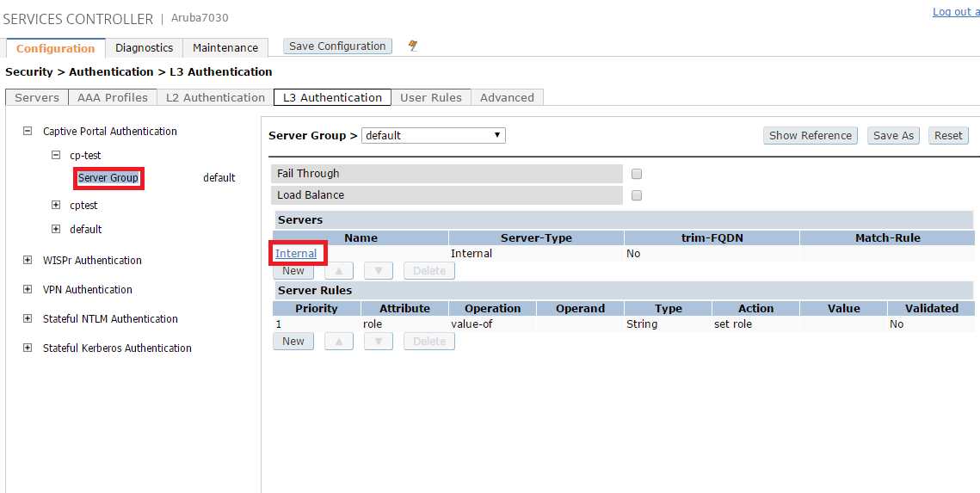The height and width of the screenshot is (493, 980).
Task: Click Delete under the Servers table
Action: pyautogui.click(x=428, y=270)
